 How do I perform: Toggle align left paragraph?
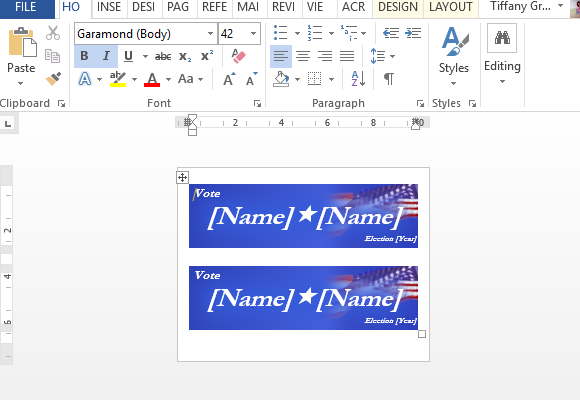[x=281, y=56]
